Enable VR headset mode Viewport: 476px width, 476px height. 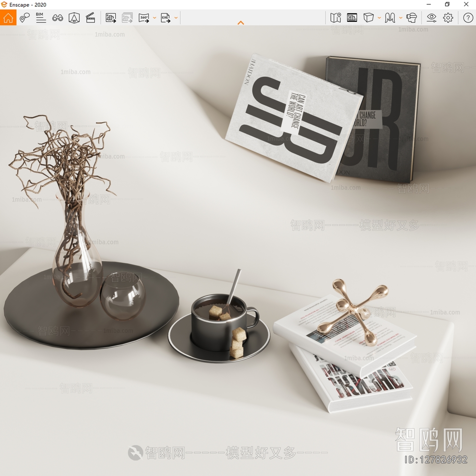click(411, 18)
